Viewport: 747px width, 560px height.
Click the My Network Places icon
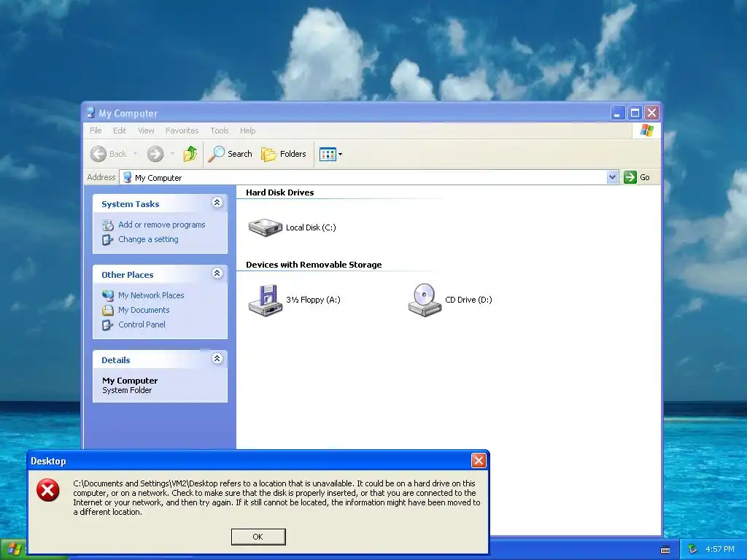pyautogui.click(x=108, y=295)
